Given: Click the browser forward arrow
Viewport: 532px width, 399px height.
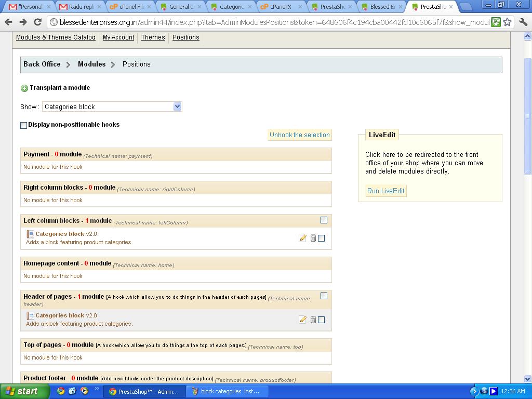Looking at the screenshot, I should click(x=23, y=22).
